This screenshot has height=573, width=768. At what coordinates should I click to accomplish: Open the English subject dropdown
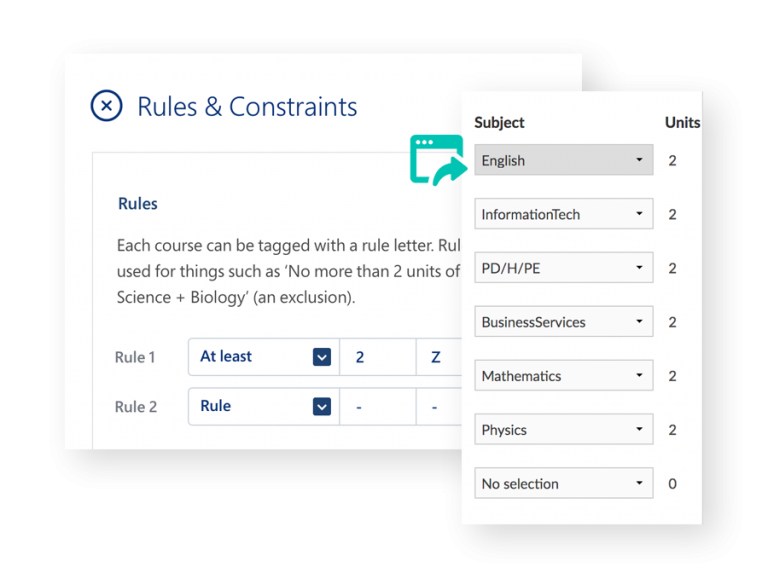[x=563, y=160]
